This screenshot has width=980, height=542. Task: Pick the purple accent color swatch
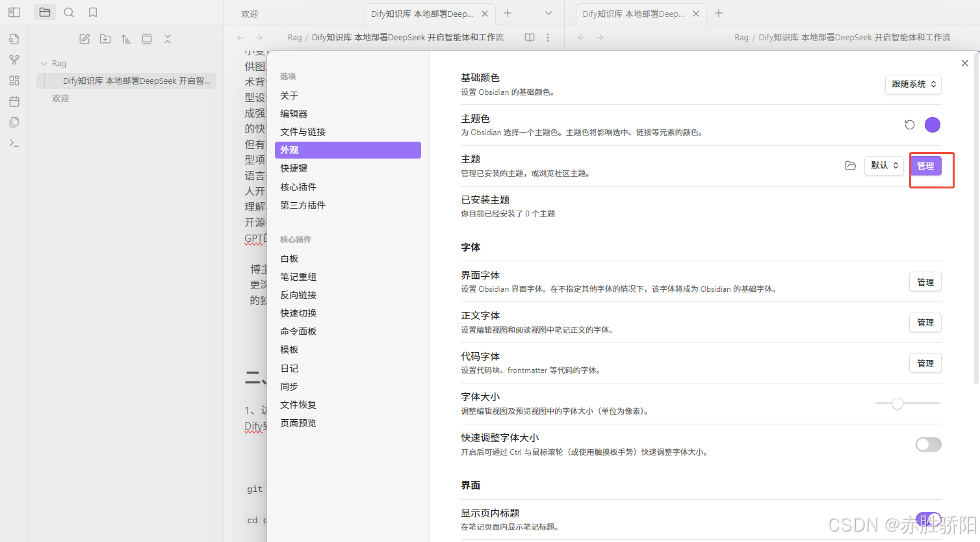click(933, 125)
